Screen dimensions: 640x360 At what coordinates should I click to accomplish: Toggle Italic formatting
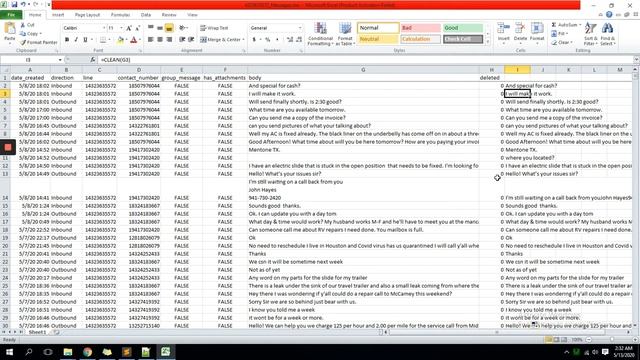tap(76, 40)
